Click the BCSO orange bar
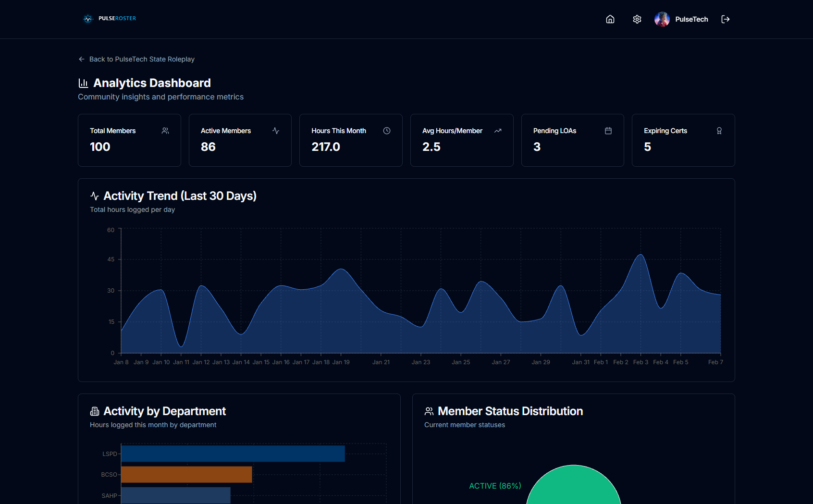Image resolution: width=813 pixels, height=504 pixels. click(x=186, y=474)
